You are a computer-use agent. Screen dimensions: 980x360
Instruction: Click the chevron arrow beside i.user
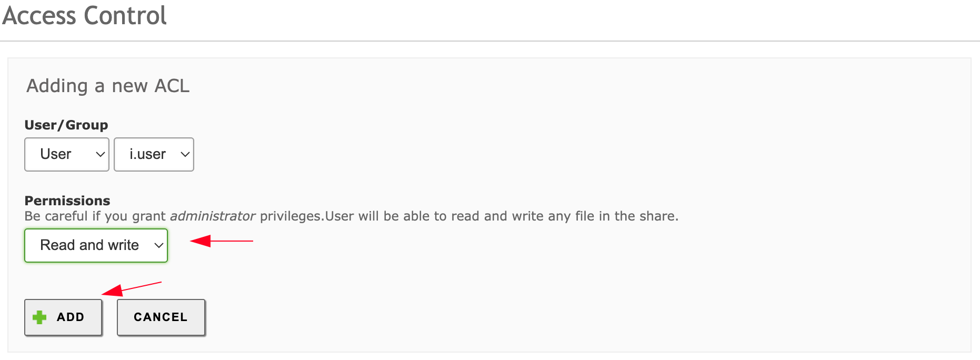[185, 155]
